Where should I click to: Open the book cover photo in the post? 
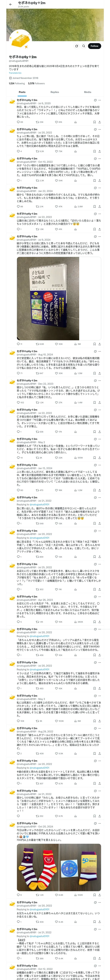click(x=59, y=299)
